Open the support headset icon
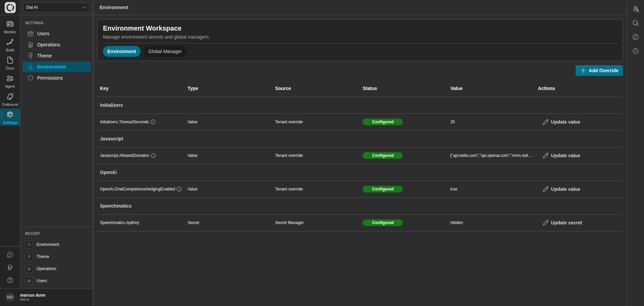 (10, 267)
